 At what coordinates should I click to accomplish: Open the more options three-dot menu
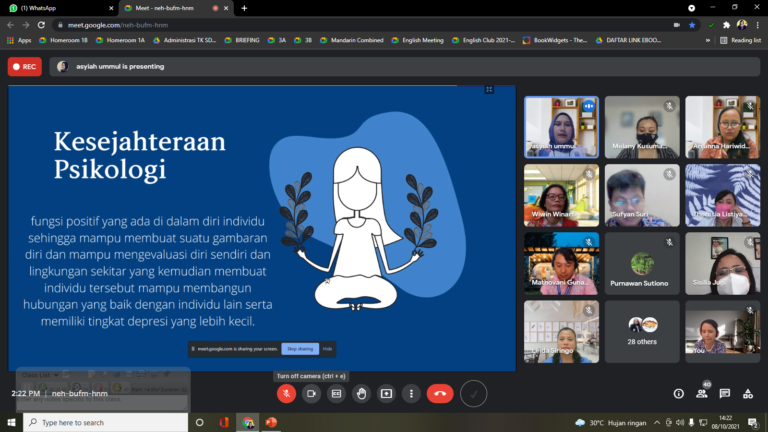click(x=411, y=394)
